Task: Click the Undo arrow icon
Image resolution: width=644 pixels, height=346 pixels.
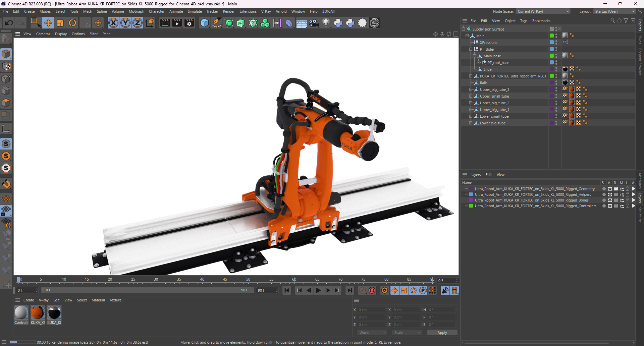Action: click(9, 23)
